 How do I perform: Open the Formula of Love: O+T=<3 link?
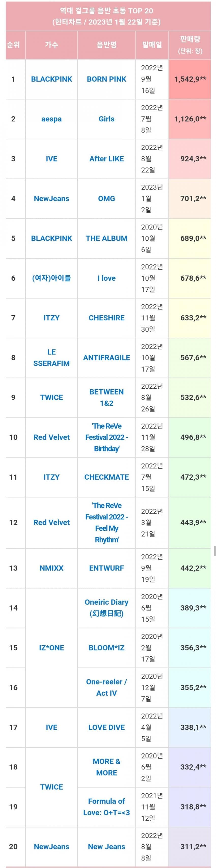(x=106, y=807)
